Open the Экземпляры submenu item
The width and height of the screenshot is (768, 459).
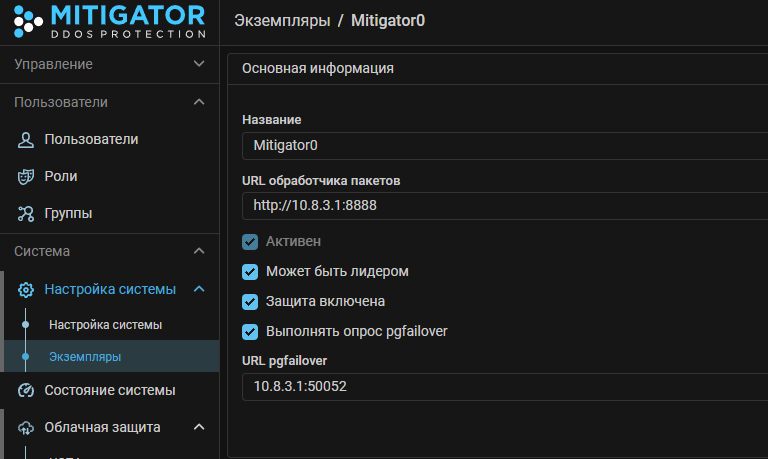86,356
